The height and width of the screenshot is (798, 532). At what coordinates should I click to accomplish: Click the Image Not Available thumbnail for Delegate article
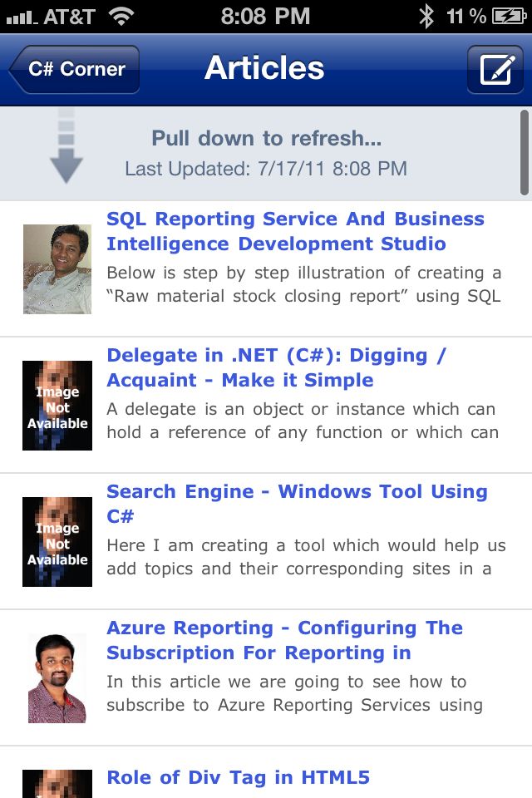[57, 405]
